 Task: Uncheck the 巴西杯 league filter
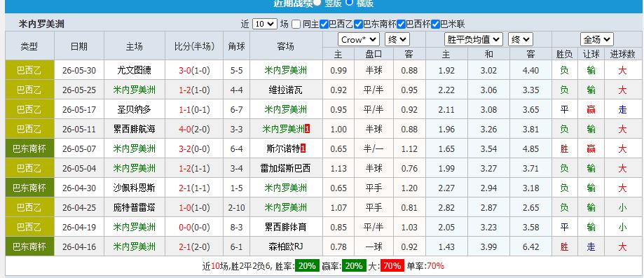[x=402, y=25]
